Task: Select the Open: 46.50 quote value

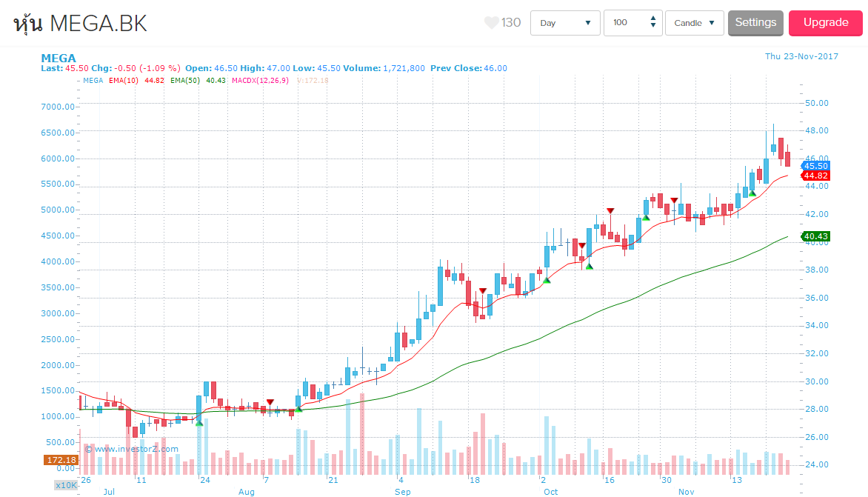Action: (x=211, y=68)
